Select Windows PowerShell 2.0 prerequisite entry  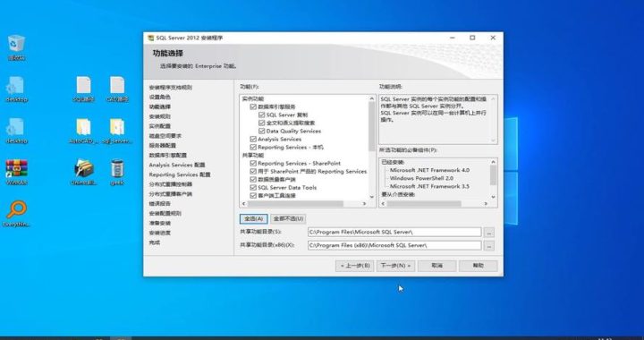421,178
